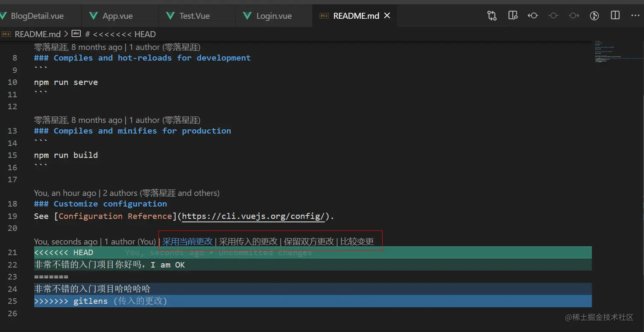Accept incoming change (采用传入的更改)
This screenshot has width=644, height=332.
tap(248, 242)
